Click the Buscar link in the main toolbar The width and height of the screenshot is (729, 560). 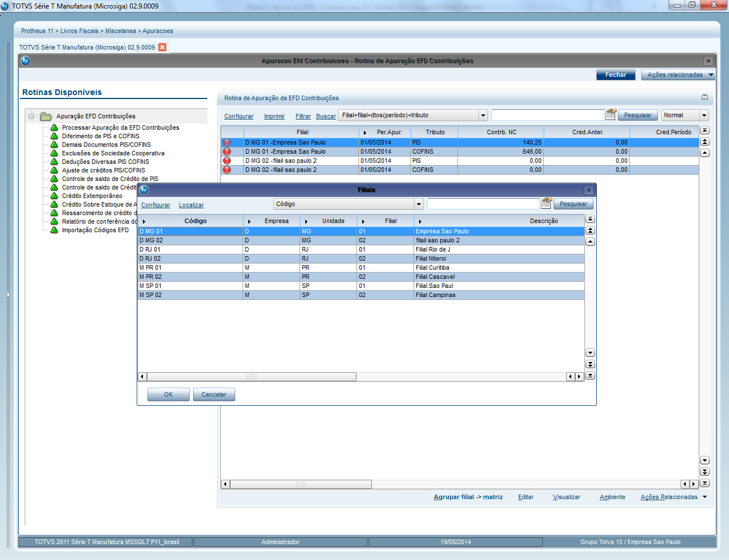[326, 116]
